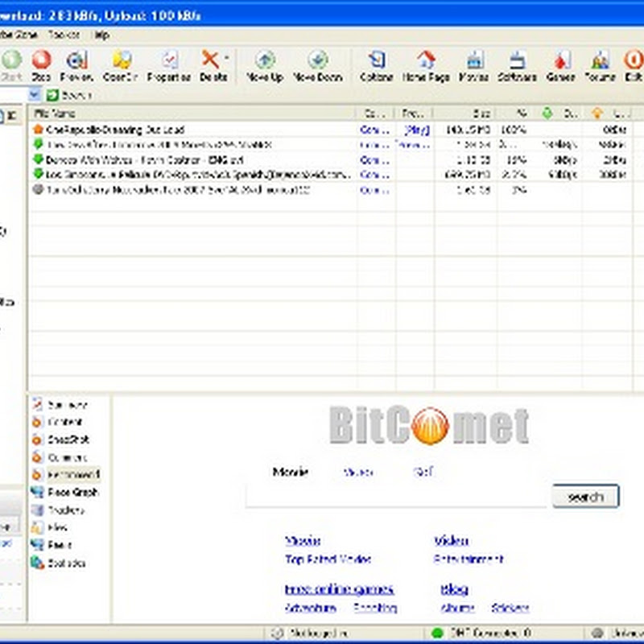Click the Move Down toolbar icon
The height and width of the screenshot is (644, 644).
coord(318,60)
